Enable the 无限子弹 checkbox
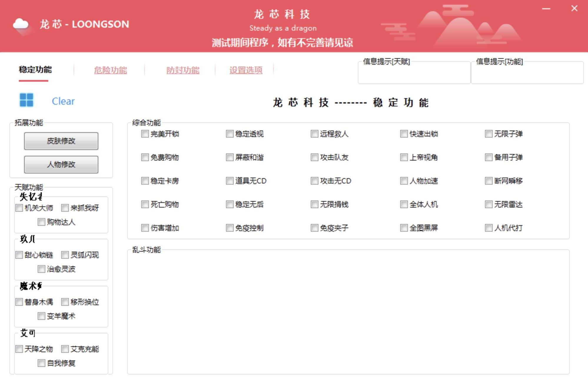This screenshot has height=381, width=588. pos(489,134)
